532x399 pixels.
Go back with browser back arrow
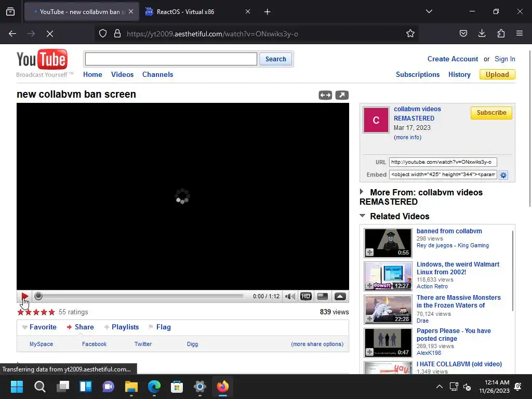click(x=12, y=34)
